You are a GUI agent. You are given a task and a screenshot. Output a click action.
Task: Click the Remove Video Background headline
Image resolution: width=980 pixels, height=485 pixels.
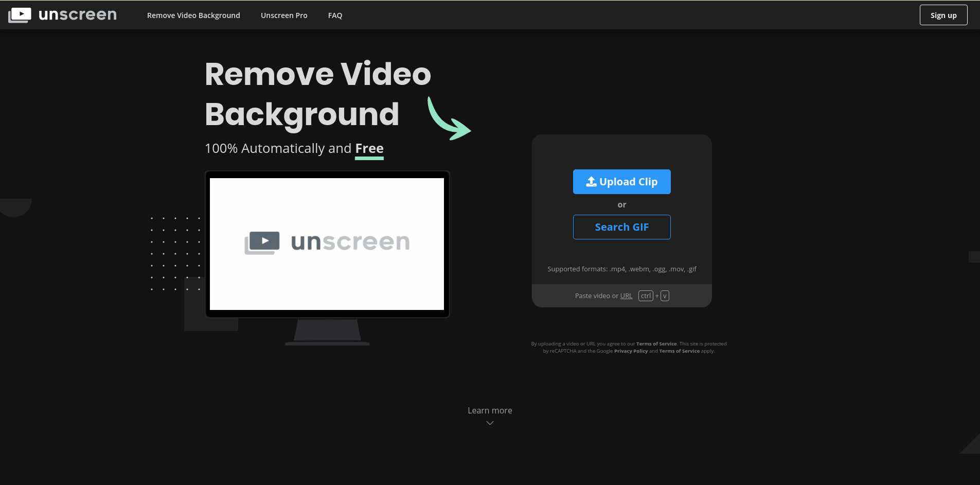click(x=317, y=94)
